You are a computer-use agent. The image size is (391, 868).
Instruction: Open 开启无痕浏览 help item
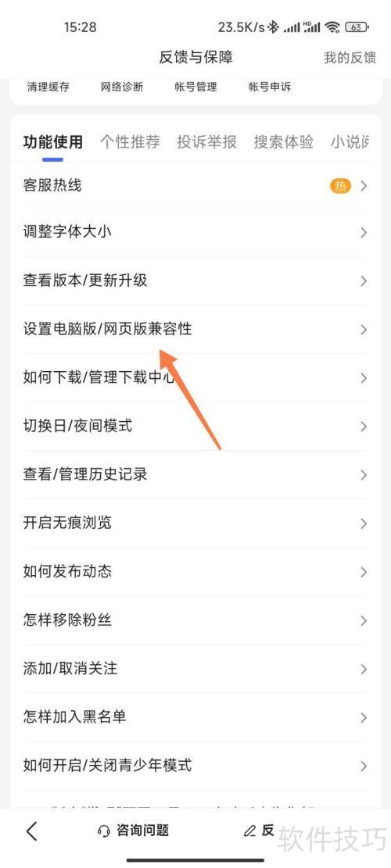pyautogui.click(x=195, y=523)
